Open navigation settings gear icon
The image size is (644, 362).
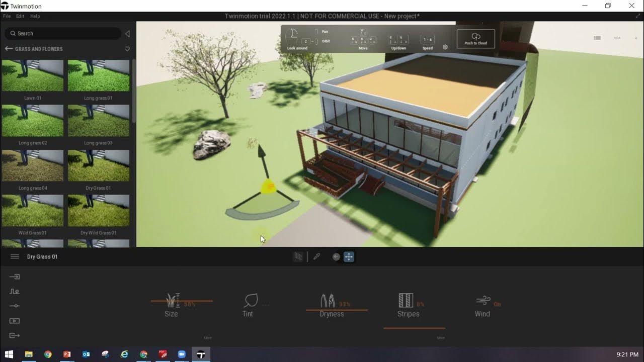pyautogui.click(x=445, y=47)
